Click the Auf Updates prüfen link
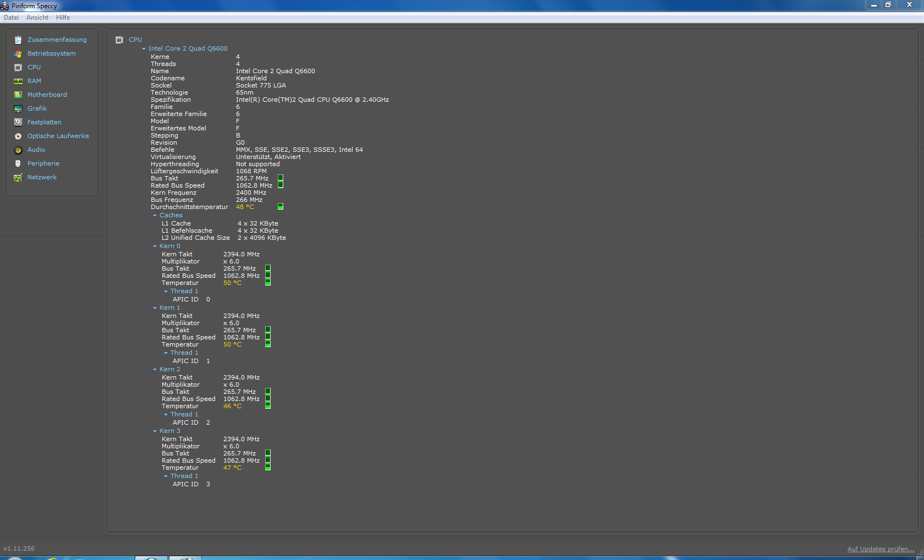 pos(881,549)
